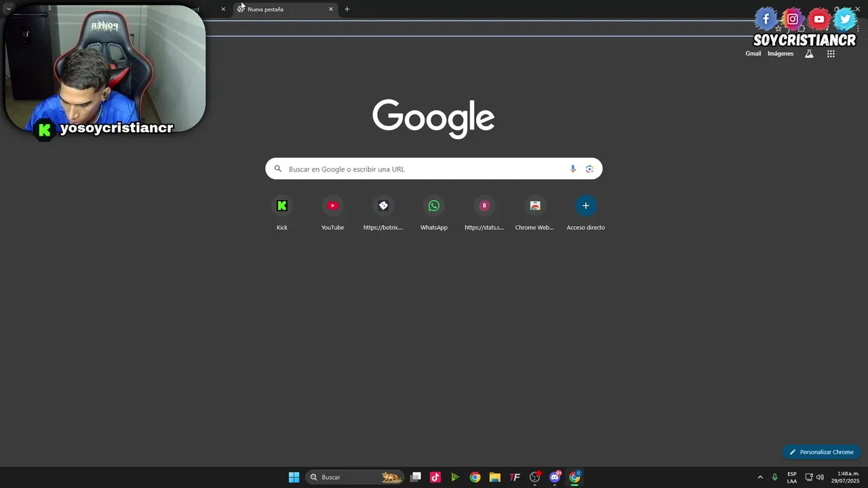Open the clock and date panel
The image size is (868, 488).
pyautogui.click(x=845, y=477)
